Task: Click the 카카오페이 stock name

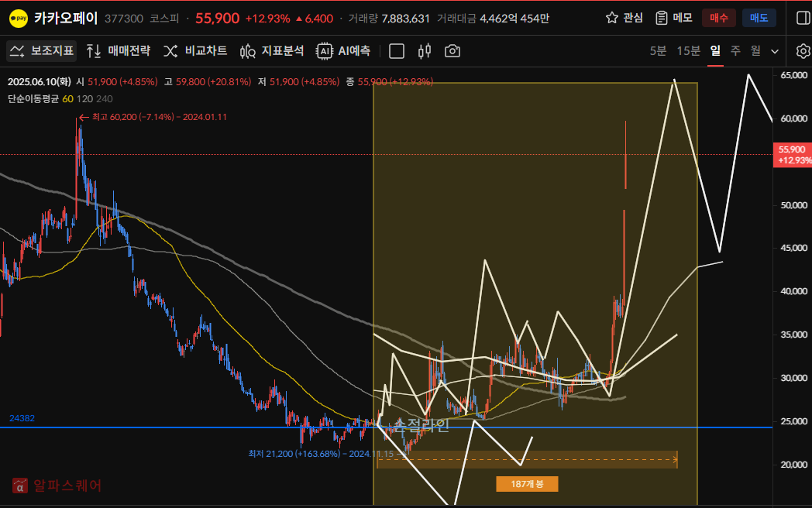Action: 66,18
